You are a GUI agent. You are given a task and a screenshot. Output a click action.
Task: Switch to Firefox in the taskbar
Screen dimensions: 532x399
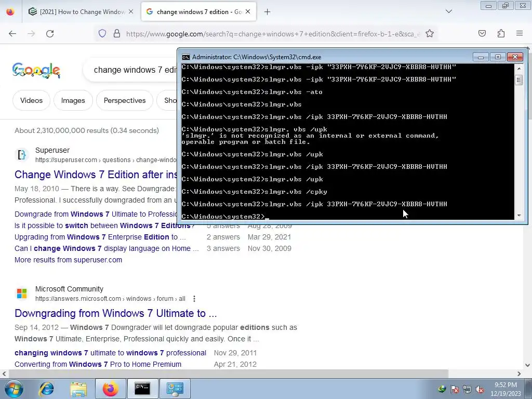coord(110,389)
